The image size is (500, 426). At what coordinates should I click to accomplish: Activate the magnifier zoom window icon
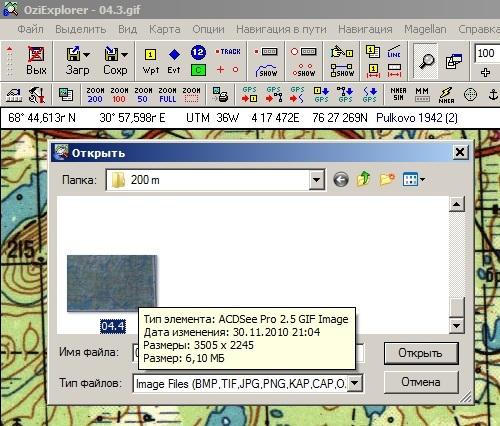[x=425, y=61]
